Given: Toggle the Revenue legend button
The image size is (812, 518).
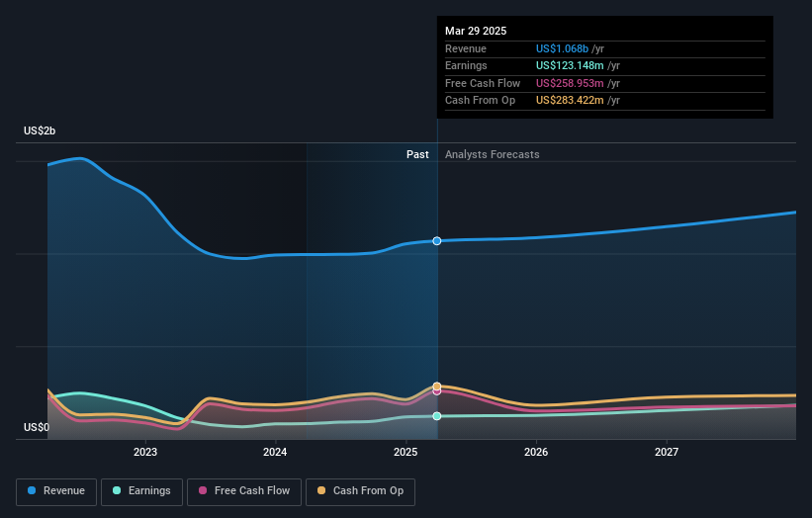Looking at the screenshot, I should [56, 491].
